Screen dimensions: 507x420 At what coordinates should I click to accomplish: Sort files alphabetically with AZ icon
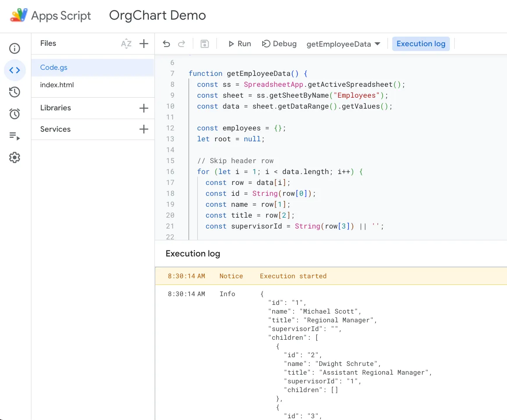point(126,44)
